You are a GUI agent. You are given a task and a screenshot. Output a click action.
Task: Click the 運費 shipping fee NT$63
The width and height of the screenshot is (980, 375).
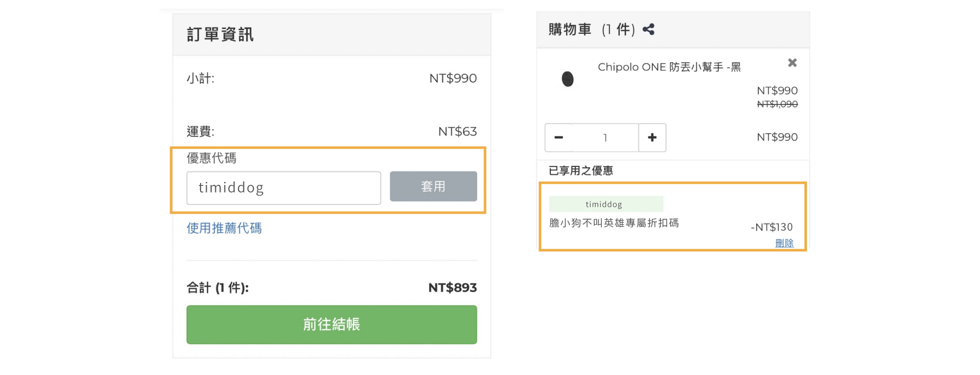[x=457, y=131]
